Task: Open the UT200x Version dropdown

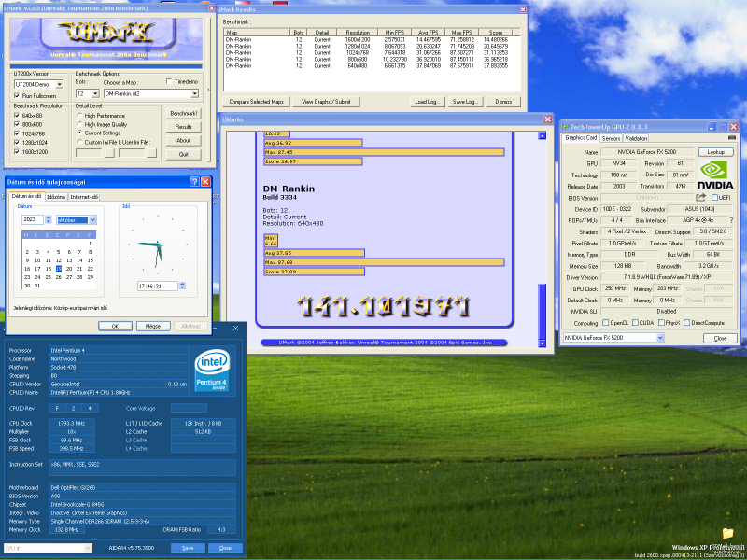Action: (59, 84)
